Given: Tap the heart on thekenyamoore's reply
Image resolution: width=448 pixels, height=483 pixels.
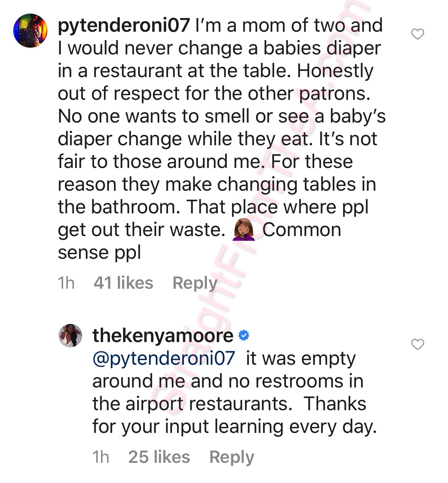Looking at the screenshot, I should coord(418,345).
